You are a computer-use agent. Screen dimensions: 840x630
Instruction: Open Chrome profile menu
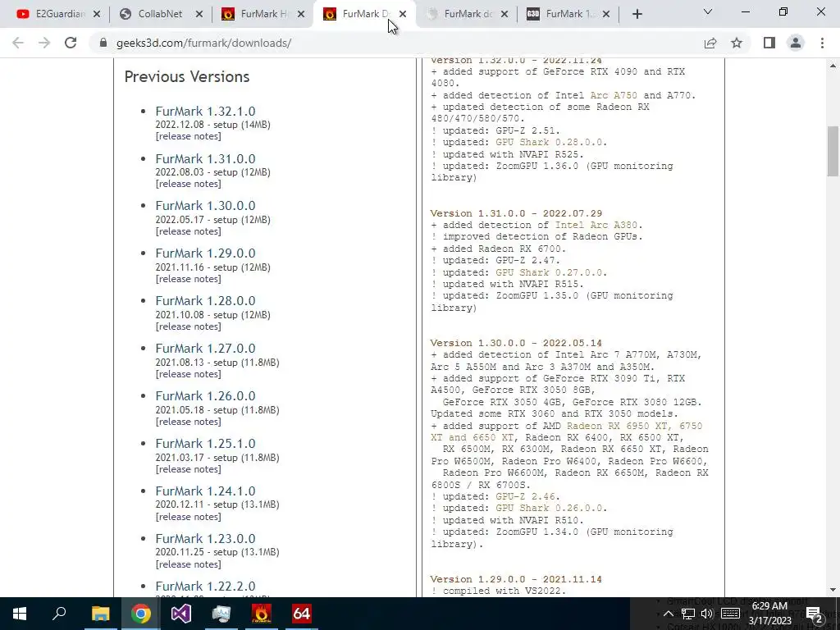796,43
